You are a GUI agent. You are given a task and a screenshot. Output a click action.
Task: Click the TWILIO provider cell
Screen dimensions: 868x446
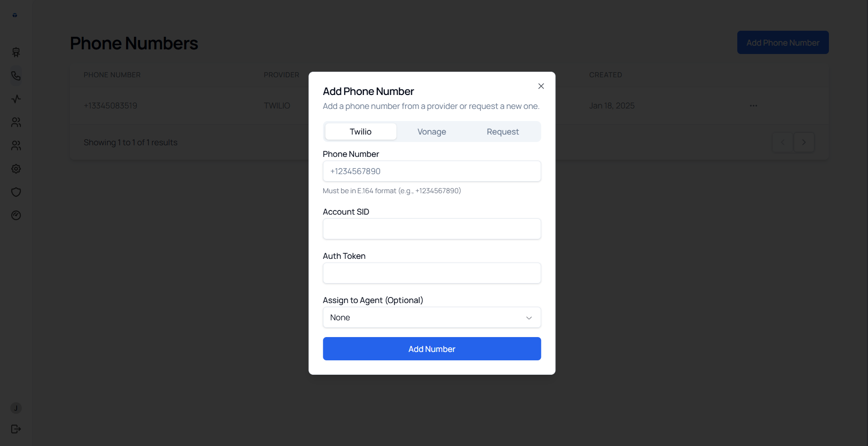point(277,106)
